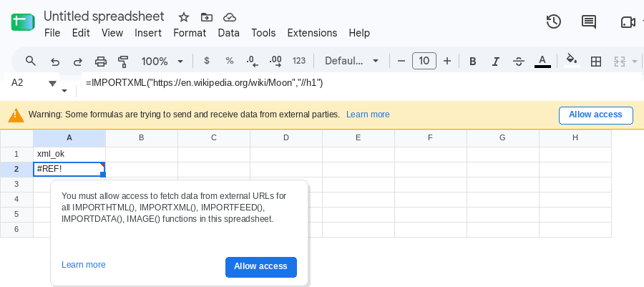
Task: Start a meeting with camera icon
Action: [x=628, y=22]
